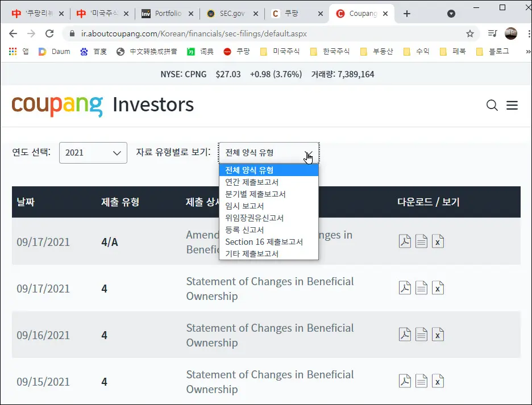Download Excel for the 09/15/2021 filing
Screen dimensions: 532x405
pos(438,381)
